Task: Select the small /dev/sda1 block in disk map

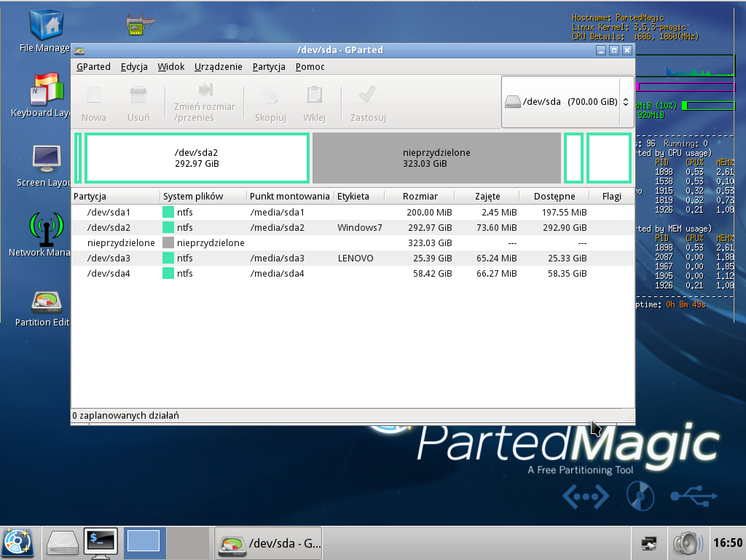Action: tap(78, 158)
